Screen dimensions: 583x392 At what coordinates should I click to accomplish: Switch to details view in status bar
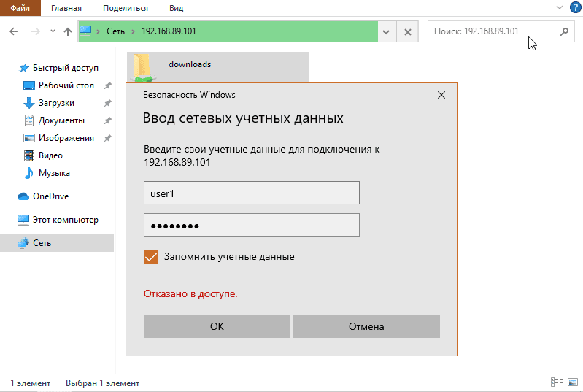(x=557, y=383)
